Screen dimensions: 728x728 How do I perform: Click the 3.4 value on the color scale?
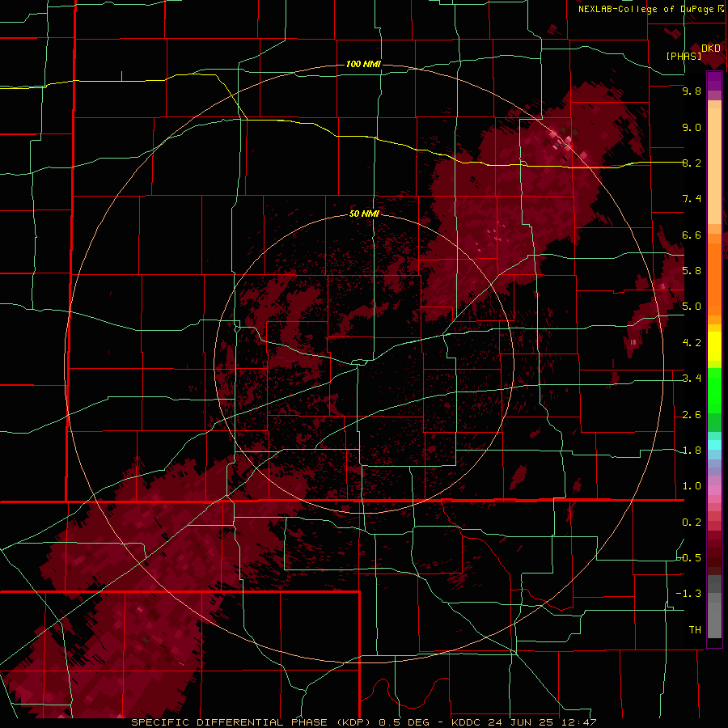(x=692, y=379)
